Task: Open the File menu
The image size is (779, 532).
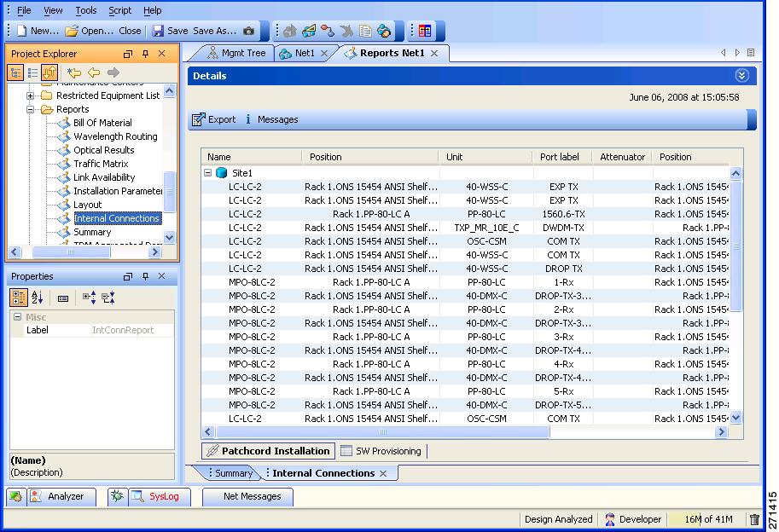Action: [x=24, y=10]
